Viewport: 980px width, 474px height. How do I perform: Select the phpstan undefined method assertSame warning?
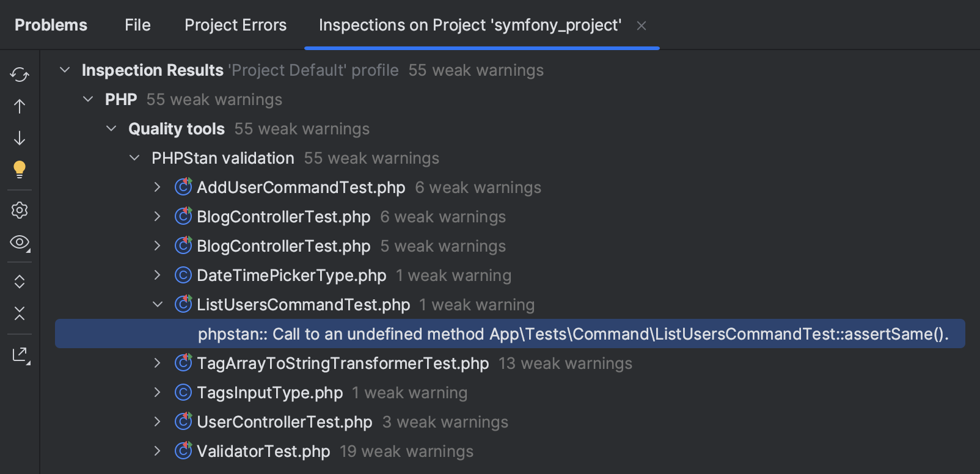(572, 334)
